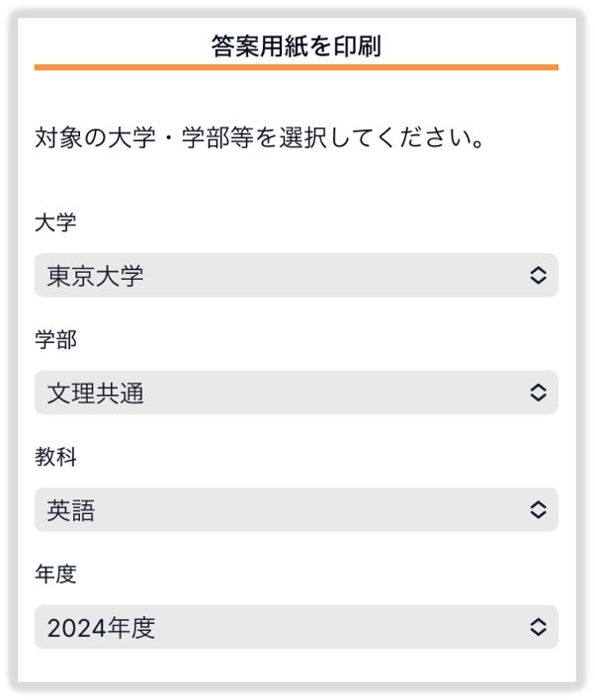Viewport: 595px width, 700px height.
Task: Click the orange divider line under the heading
Action: [x=296, y=67]
